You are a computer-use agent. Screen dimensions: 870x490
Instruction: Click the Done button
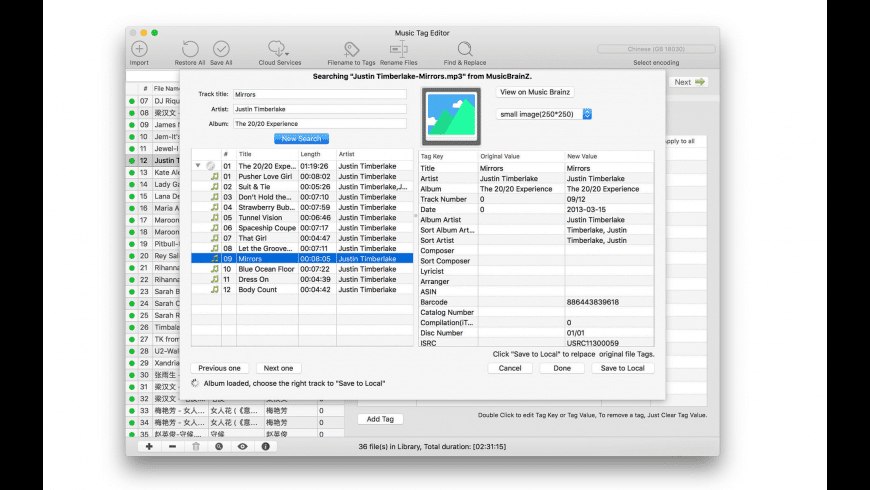(x=562, y=368)
